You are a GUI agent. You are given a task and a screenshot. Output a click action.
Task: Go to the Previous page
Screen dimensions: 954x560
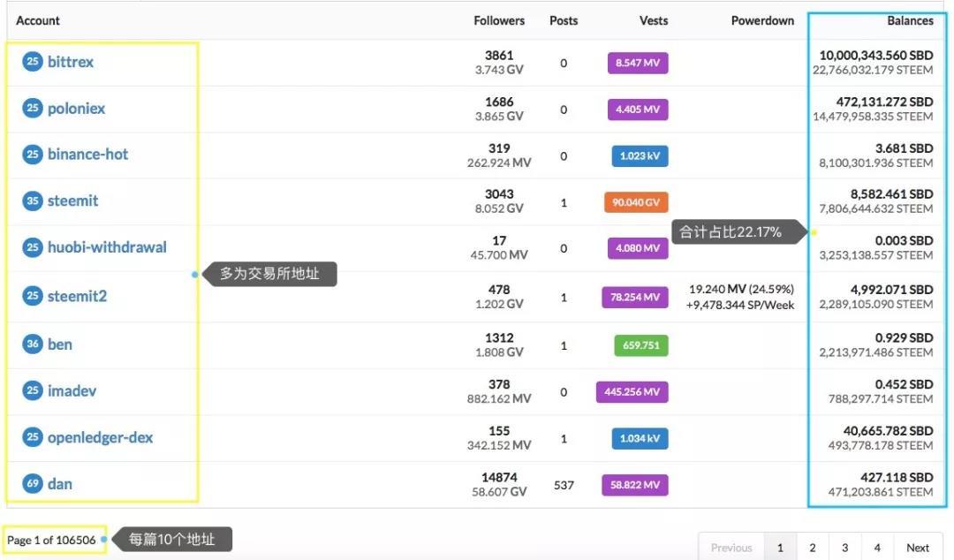point(731,548)
